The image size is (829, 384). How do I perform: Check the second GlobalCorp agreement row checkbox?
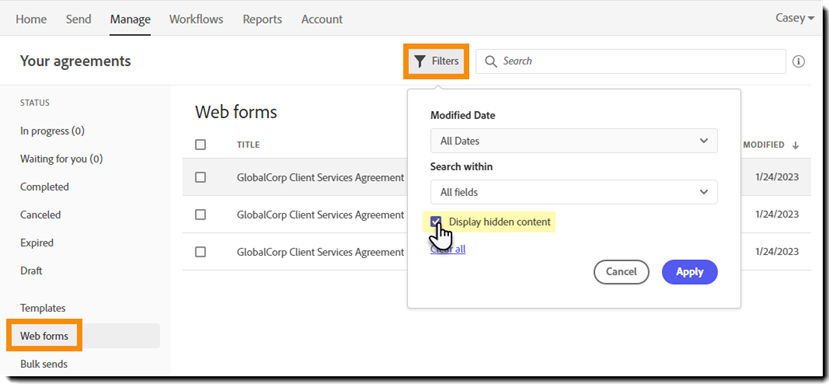click(200, 215)
